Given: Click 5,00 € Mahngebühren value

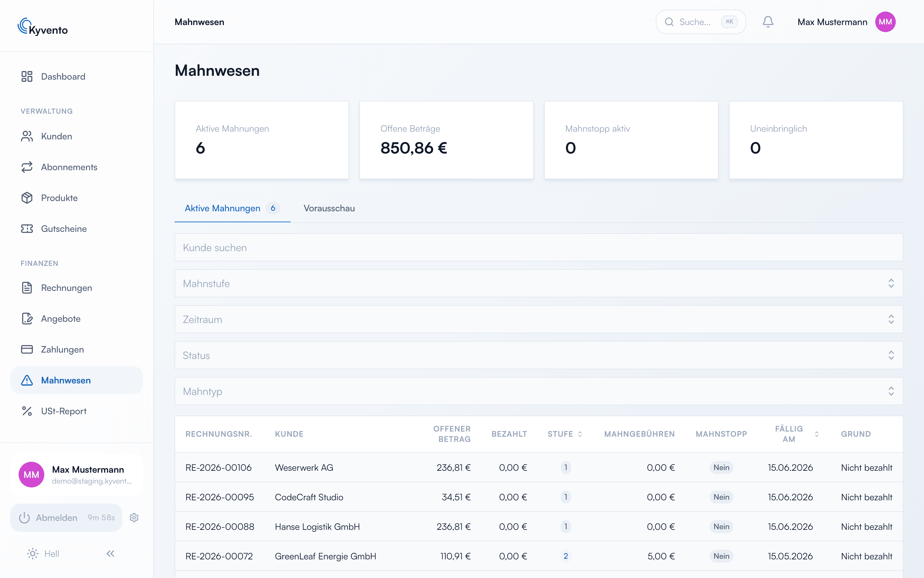Looking at the screenshot, I should (661, 556).
